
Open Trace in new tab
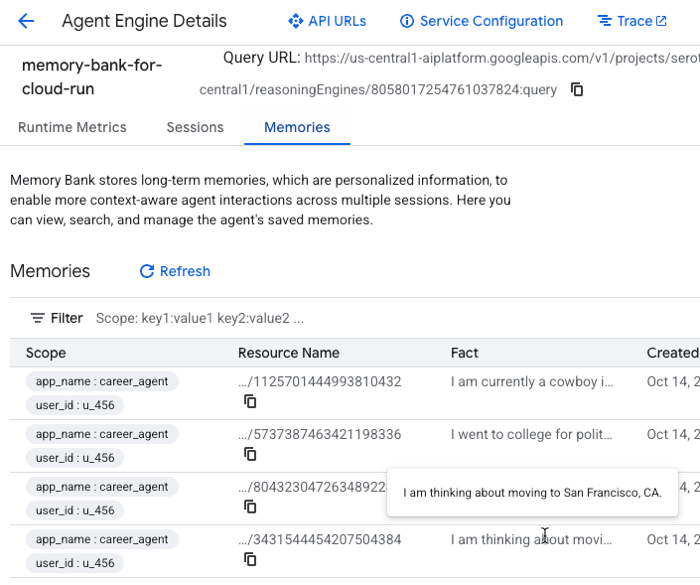click(632, 21)
